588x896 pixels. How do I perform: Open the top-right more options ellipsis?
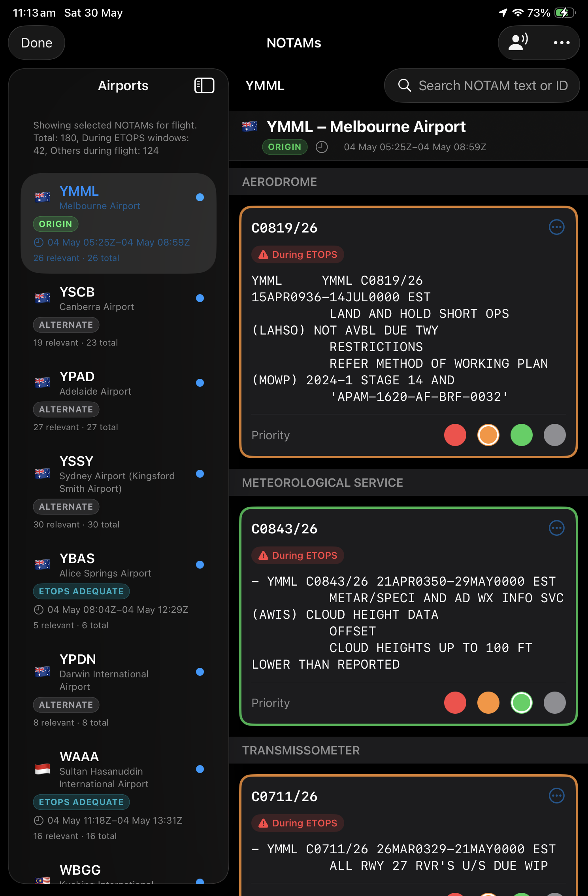tap(562, 43)
